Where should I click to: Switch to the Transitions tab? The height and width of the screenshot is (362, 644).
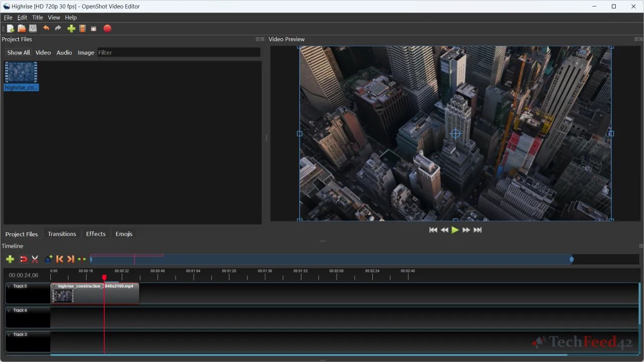pyautogui.click(x=62, y=234)
